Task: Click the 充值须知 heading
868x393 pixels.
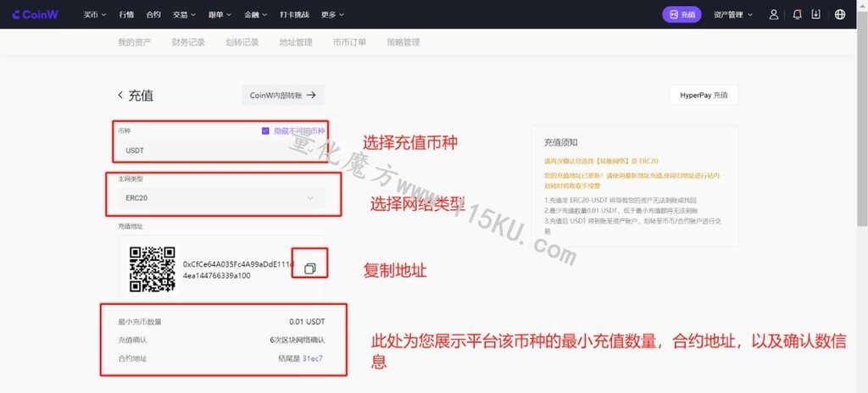Action: click(x=561, y=142)
